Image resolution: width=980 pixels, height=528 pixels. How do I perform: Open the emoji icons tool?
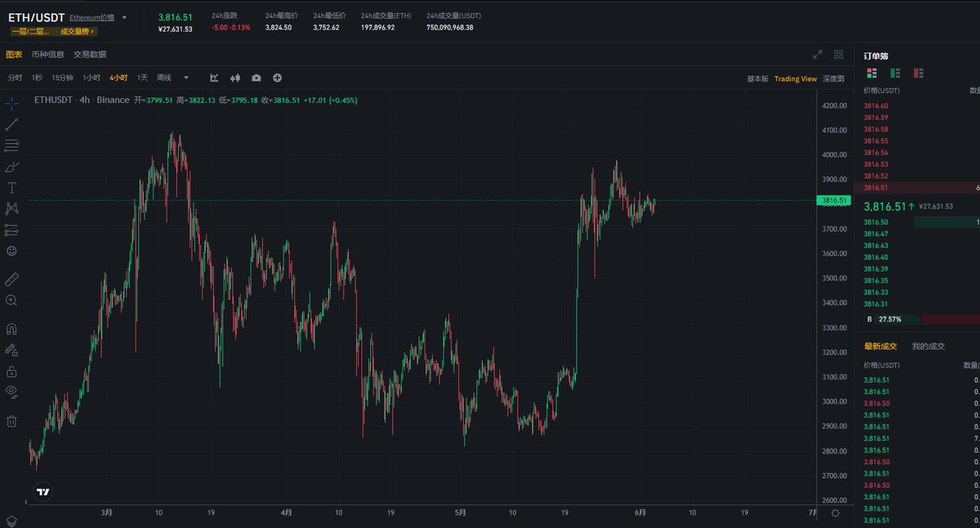11,251
